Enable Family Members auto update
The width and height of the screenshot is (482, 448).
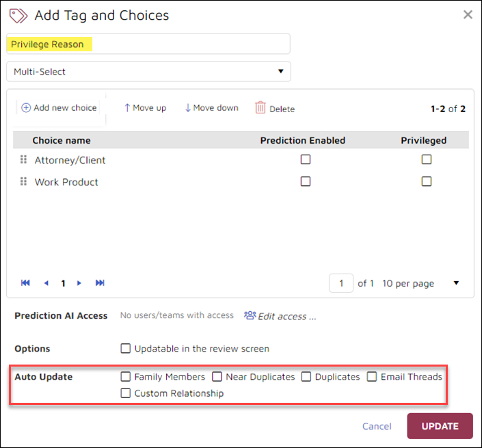125,377
